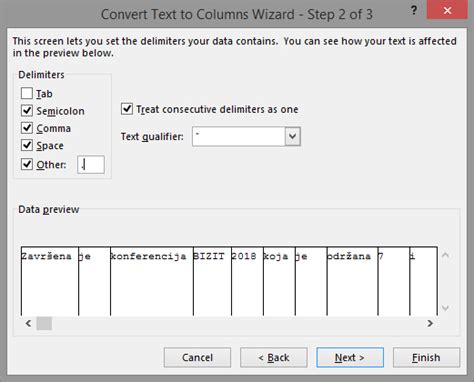Enable the Tab delimiter checkbox
474x382 pixels.
pos(27,93)
